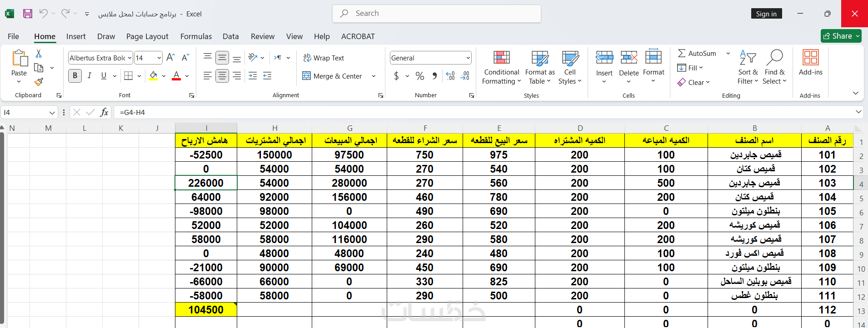Open the Page Layout tab
The width and height of the screenshot is (868, 328).
click(147, 36)
